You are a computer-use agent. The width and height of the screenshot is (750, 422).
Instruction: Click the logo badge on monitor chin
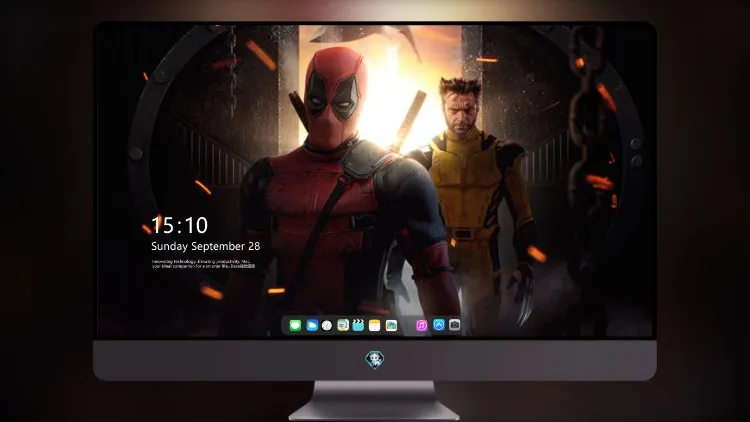375,360
